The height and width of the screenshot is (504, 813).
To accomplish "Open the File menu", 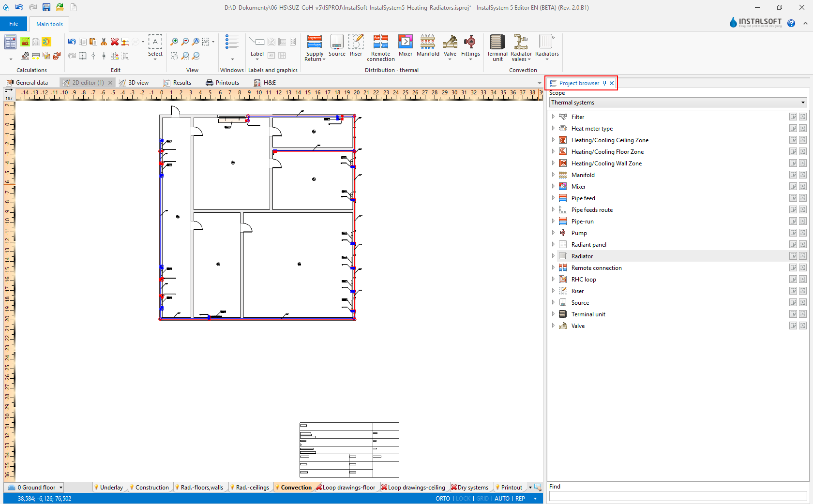I will 14,24.
